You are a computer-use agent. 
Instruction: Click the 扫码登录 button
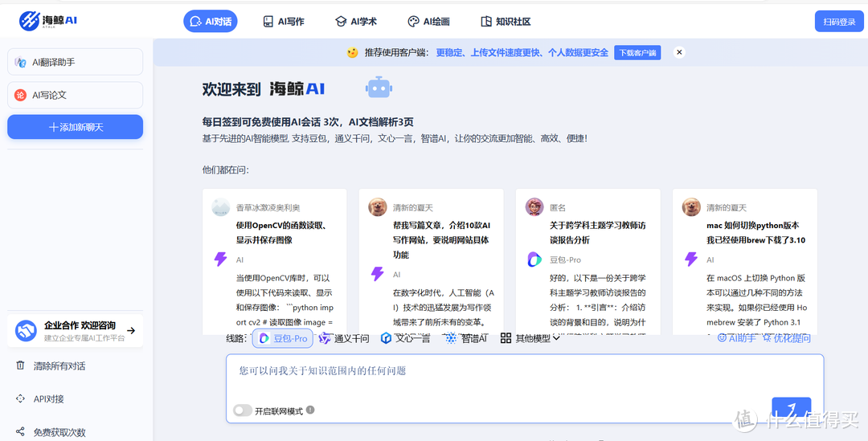(x=839, y=22)
